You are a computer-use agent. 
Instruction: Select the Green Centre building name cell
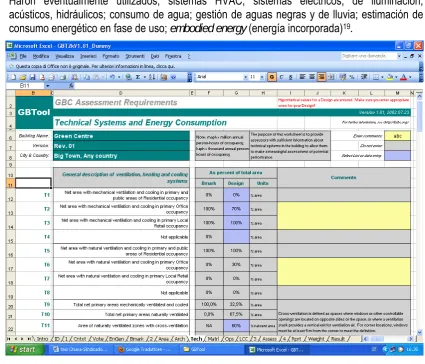tap(121, 136)
